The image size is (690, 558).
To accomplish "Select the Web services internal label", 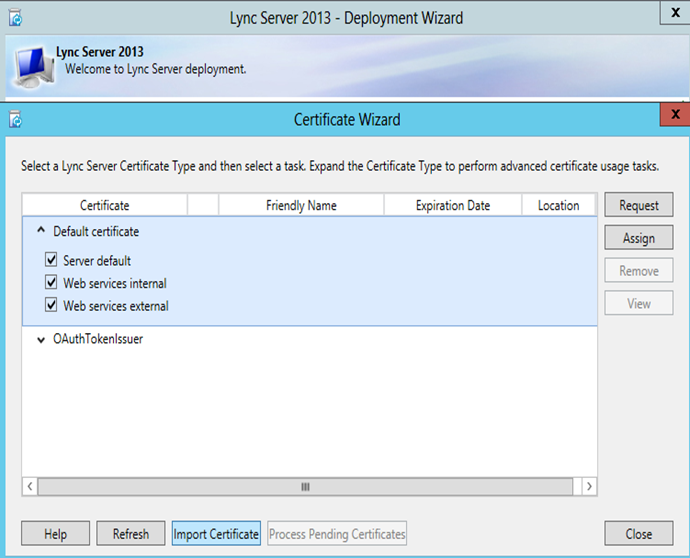I will [115, 283].
